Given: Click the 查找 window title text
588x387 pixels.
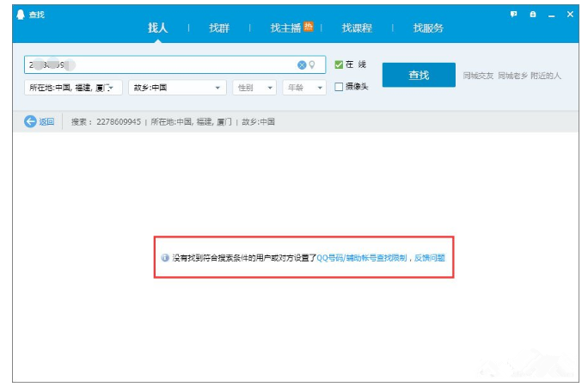Looking at the screenshot, I should [x=37, y=15].
